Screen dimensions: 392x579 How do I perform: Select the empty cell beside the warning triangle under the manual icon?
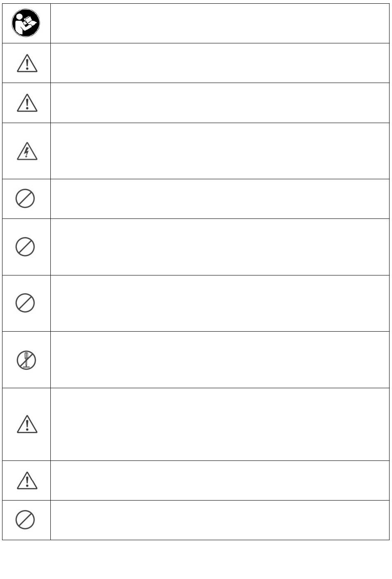point(220,63)
